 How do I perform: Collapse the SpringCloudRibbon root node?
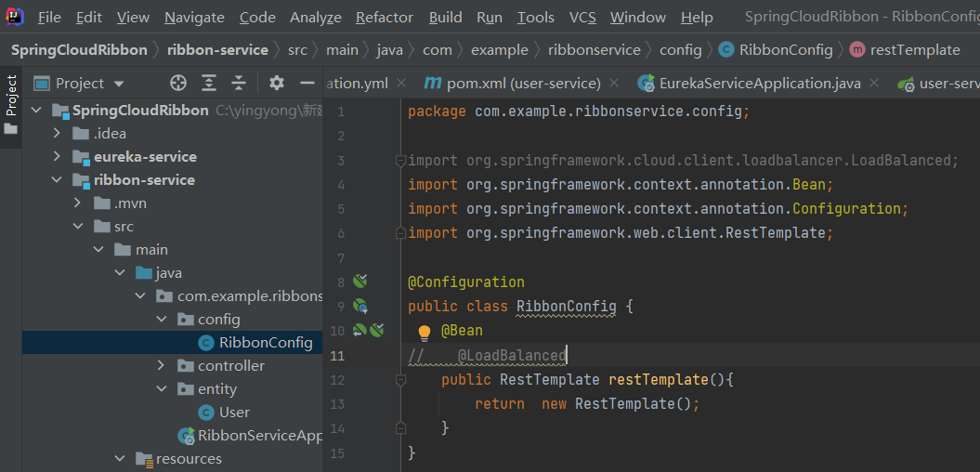coord(36,111)
